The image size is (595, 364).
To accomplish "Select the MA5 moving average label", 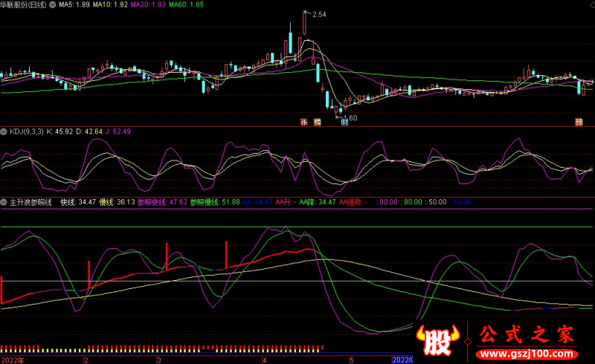I will pyautogui.click(x=74, y=4).
